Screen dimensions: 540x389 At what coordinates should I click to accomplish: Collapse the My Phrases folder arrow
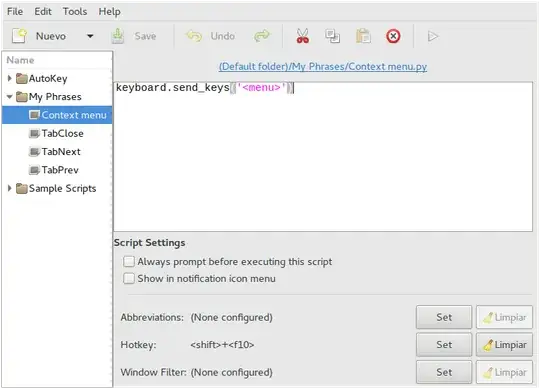[x=10, y=97]
